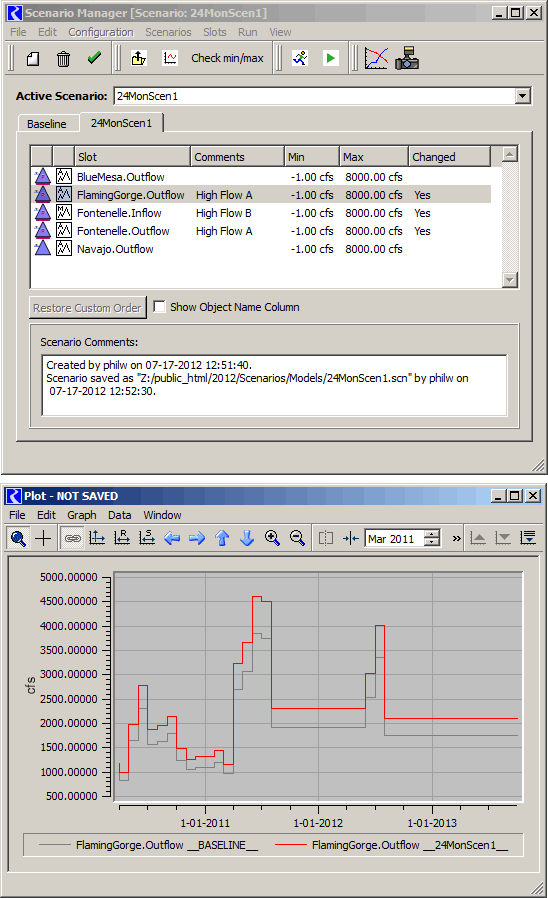Click the blue left arrow pan icon
The width and height of the screenshot is (548, 898).
click(x=172, y=538)
